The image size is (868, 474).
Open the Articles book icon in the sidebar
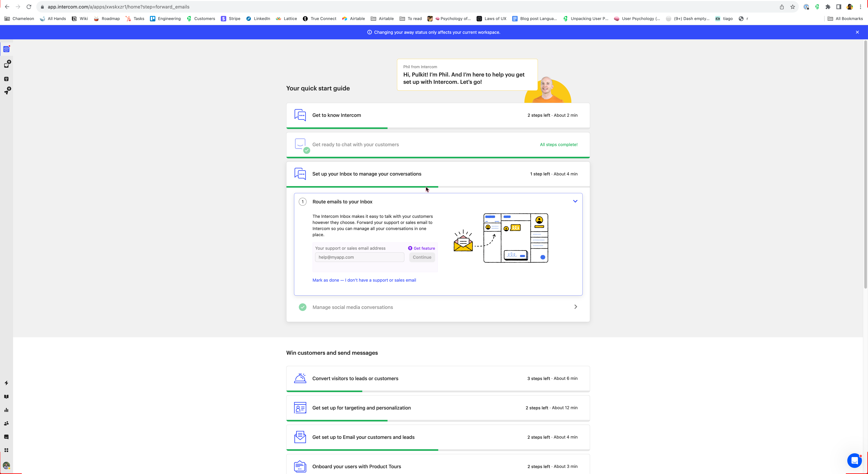pos(6,396)
